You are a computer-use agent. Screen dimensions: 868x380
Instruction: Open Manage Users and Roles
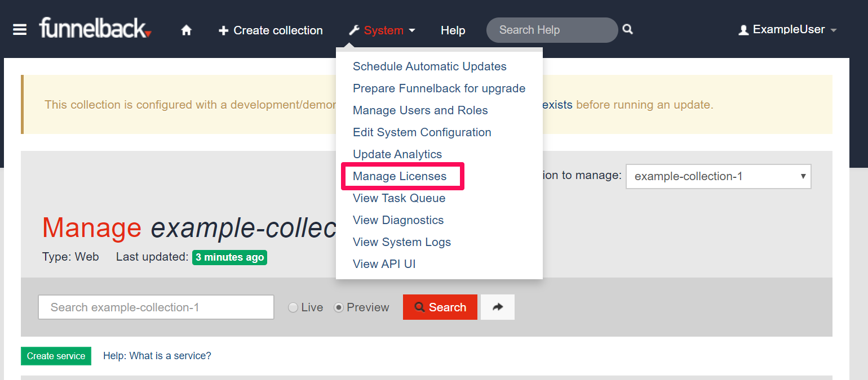pos(420,110)
